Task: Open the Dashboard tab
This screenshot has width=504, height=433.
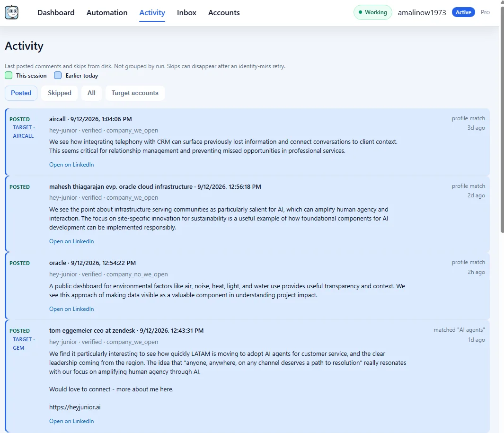Action: [56, 12]
